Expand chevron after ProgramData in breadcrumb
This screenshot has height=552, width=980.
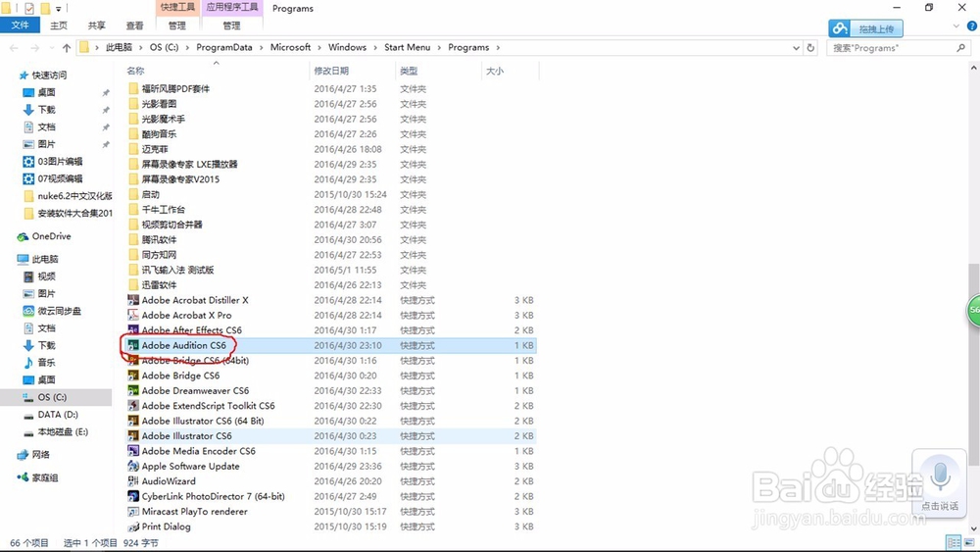(262, 47)
